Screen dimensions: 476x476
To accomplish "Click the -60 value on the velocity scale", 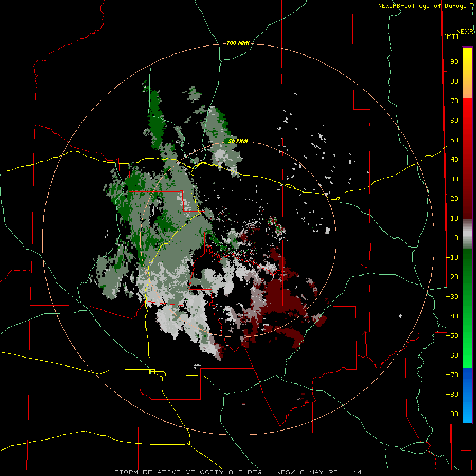I will pyautogui.click(x=452, y=355).
